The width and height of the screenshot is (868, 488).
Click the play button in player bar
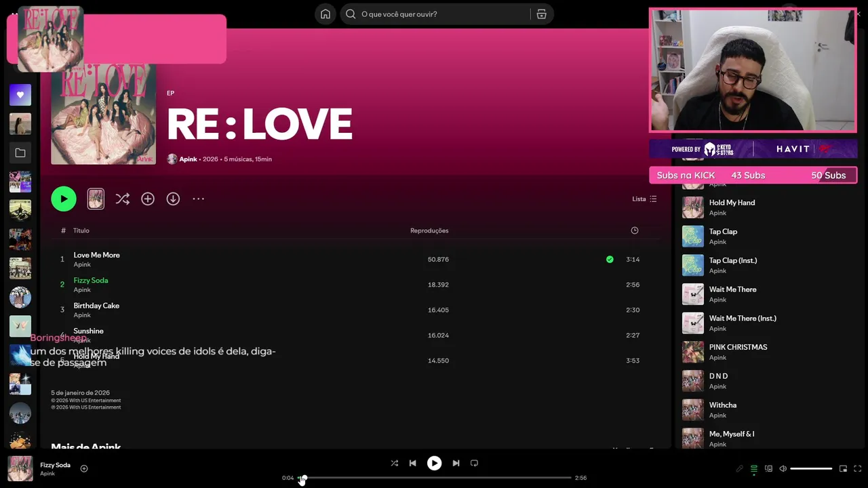tap(434, 463)
